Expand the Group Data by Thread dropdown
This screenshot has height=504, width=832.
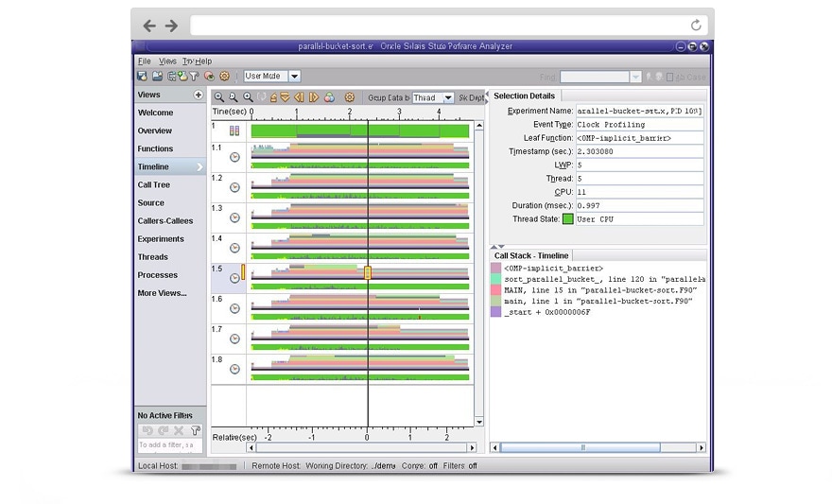pyautogui.click(x=448, y=98)
